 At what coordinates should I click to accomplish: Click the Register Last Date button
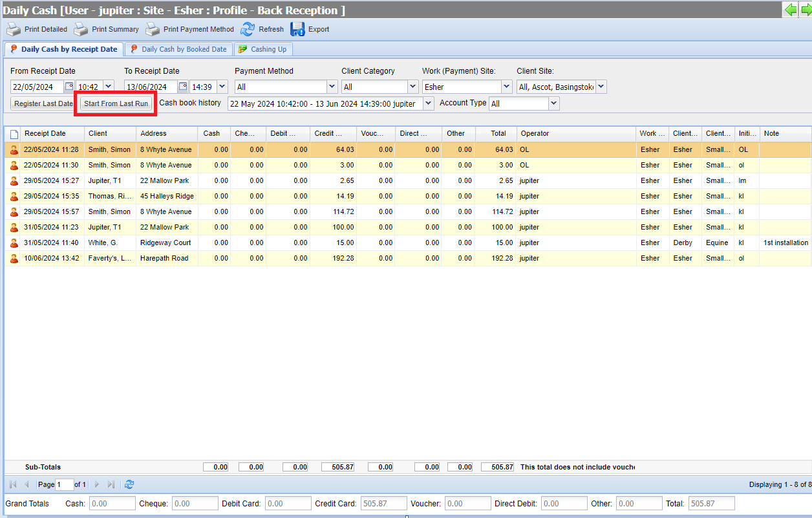pyautogui.click(x=43, y=103)
